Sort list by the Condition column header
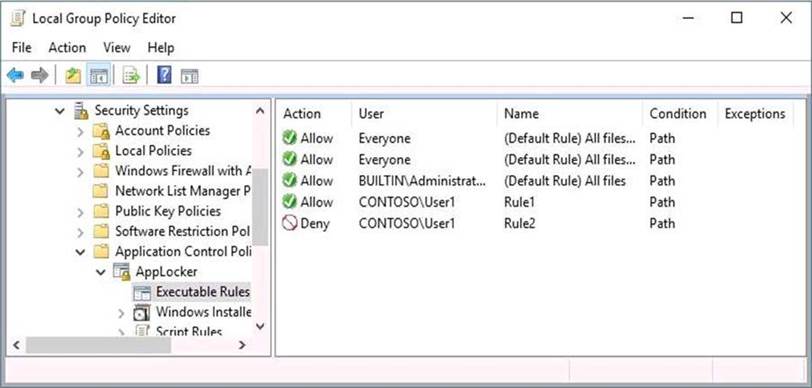 678,113
